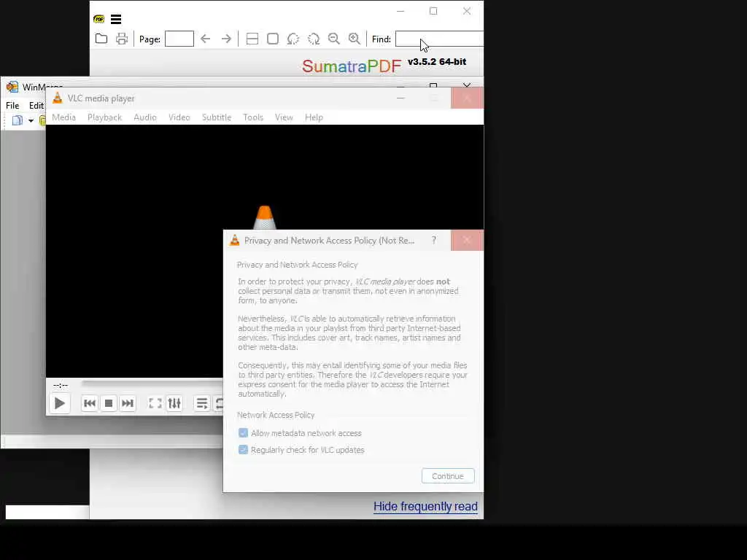Image resolution: width=747 pixels, height=560 pixels.
Task: Expand the WinMerge new document dropdown arrow
Action: click(x=31, y=120)
